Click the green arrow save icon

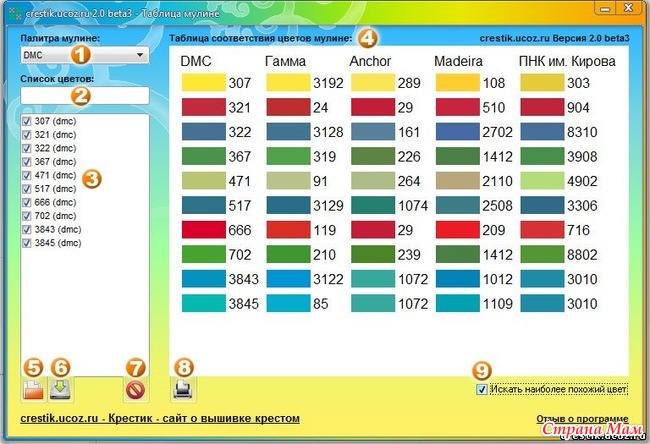[60, 391]
